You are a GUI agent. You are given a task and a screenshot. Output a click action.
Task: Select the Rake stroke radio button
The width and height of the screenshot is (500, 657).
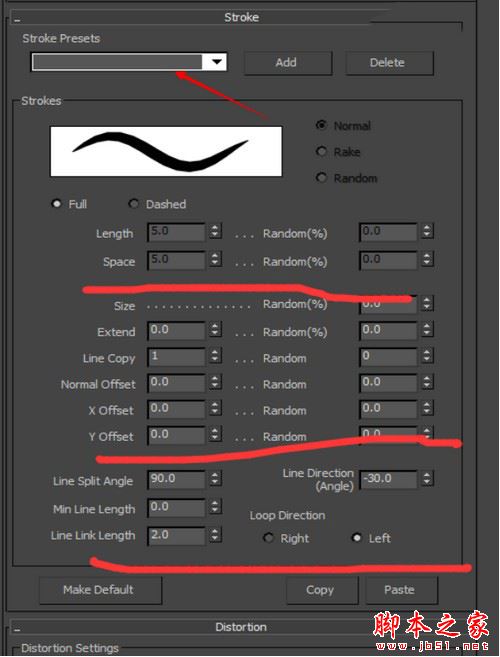(x=322, y=151)
